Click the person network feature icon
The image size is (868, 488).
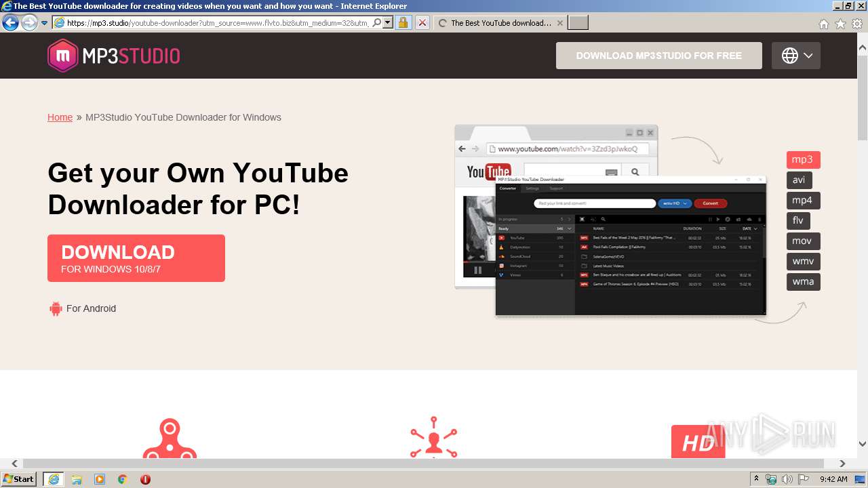click(x=434, y=437)
